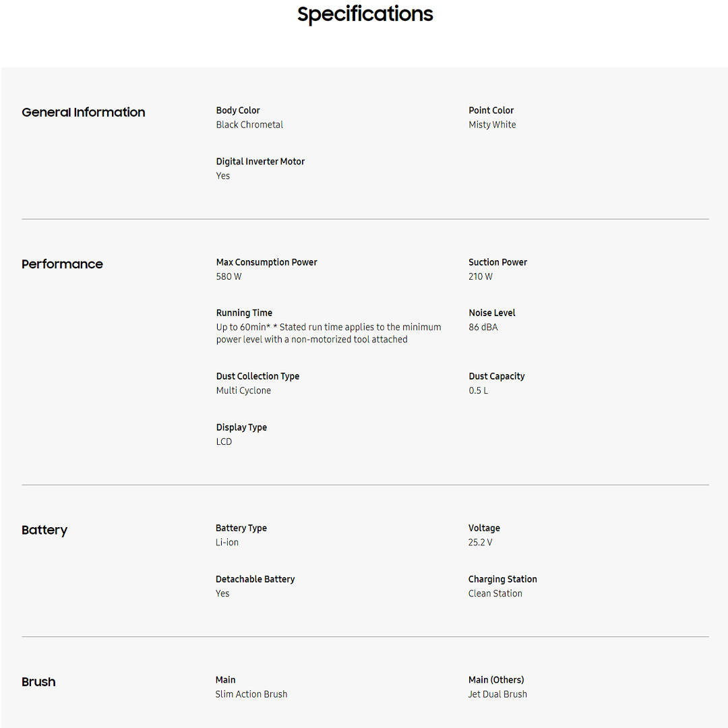Select the Black Chrometal value text
The image size is (728, 728).
[x=249, y=125]
